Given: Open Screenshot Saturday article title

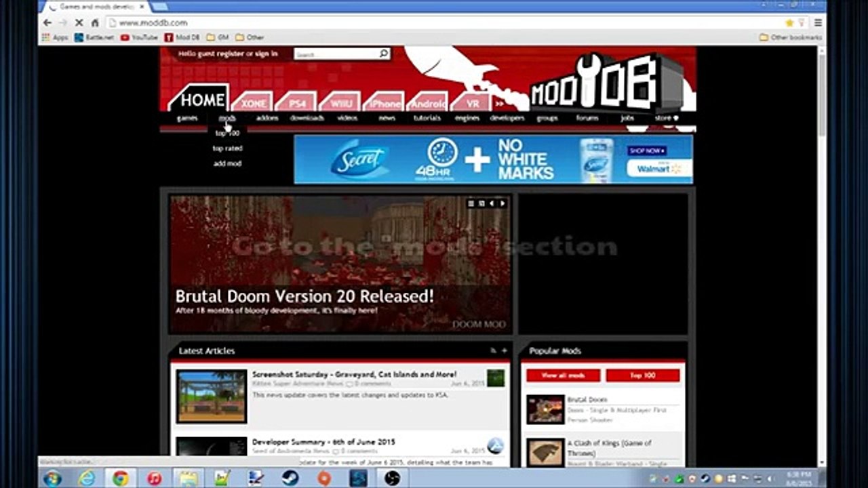Looking at the screenshot, I should 354,374.
